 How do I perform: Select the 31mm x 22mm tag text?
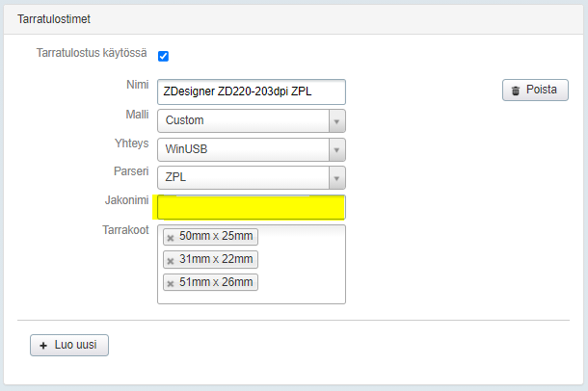[216, 260]
